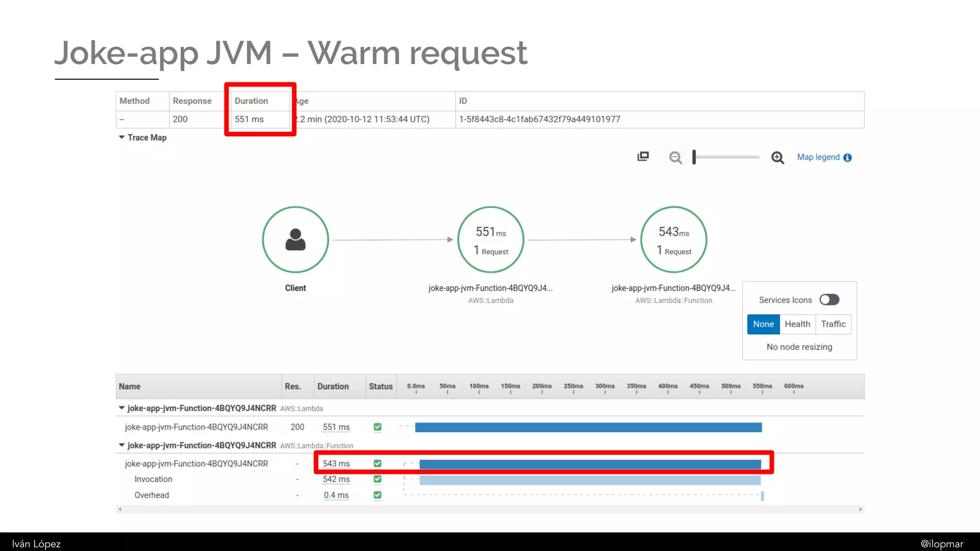Viewport: 980px width, 551px height.
Task: Click the 551 ms timeline bar
Action: (588, 427)
